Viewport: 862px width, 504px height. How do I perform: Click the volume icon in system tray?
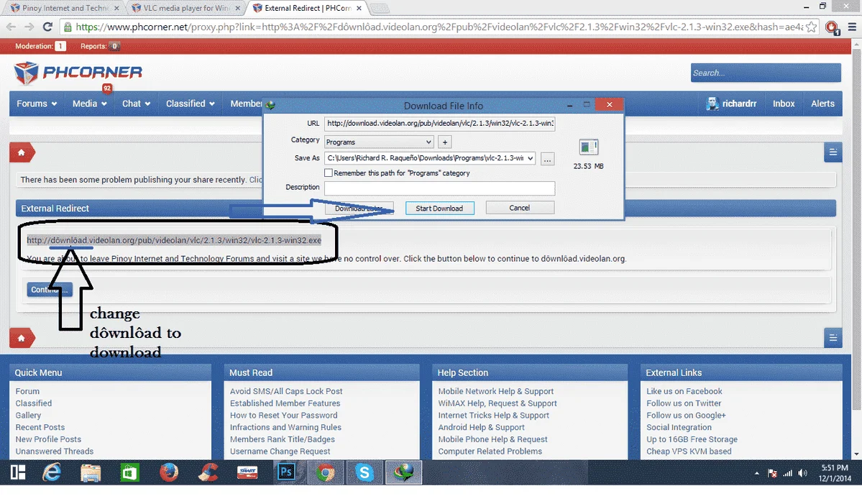tap(802, 473)
